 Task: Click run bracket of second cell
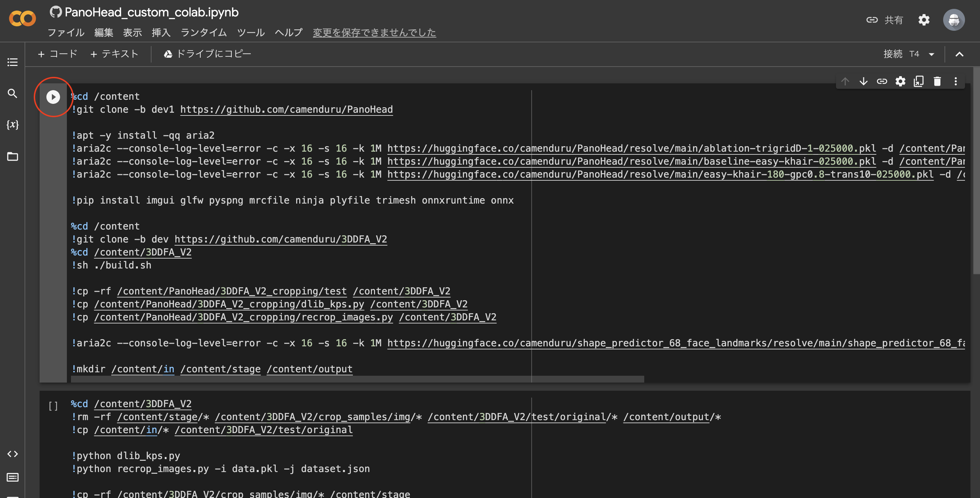click(53, 406)
